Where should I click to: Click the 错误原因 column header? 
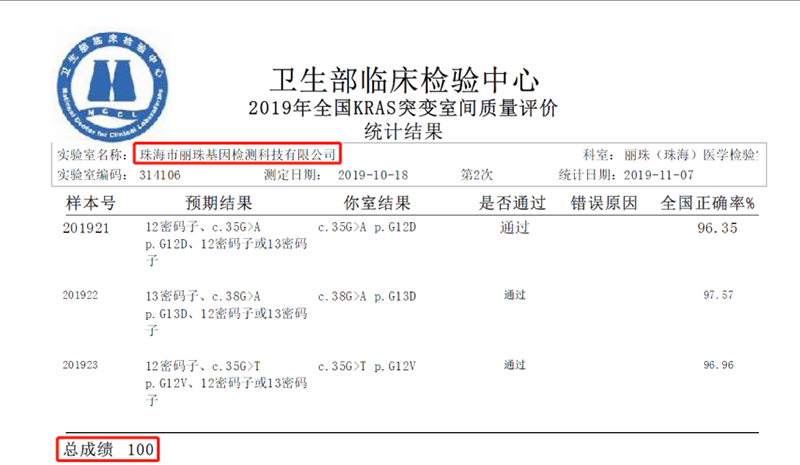coord(604,203)
